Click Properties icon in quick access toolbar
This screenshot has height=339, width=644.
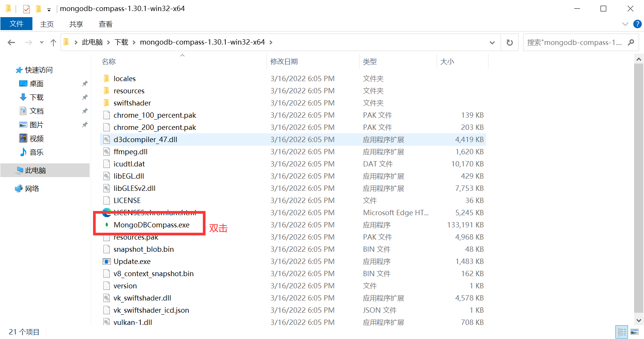point(26,9)
